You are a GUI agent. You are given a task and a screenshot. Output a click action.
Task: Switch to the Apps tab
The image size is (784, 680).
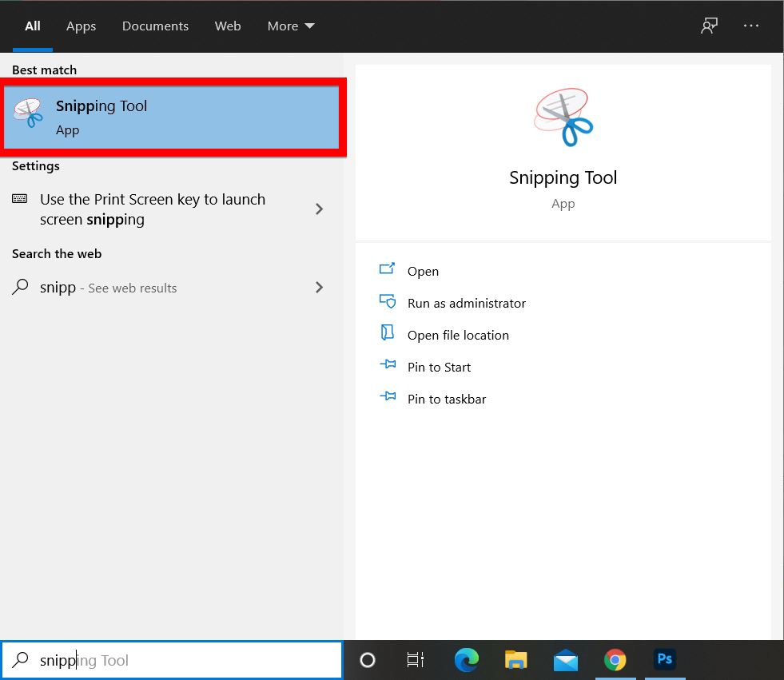(x=81, y=26)
